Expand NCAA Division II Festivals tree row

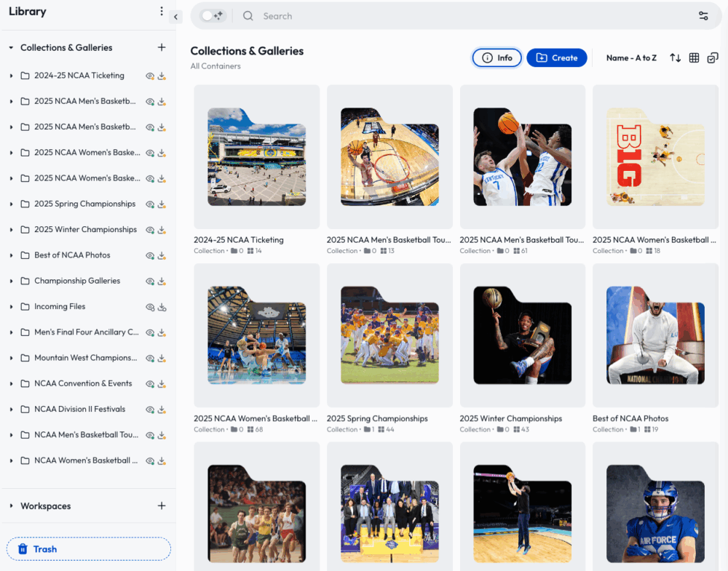point(11,410)
